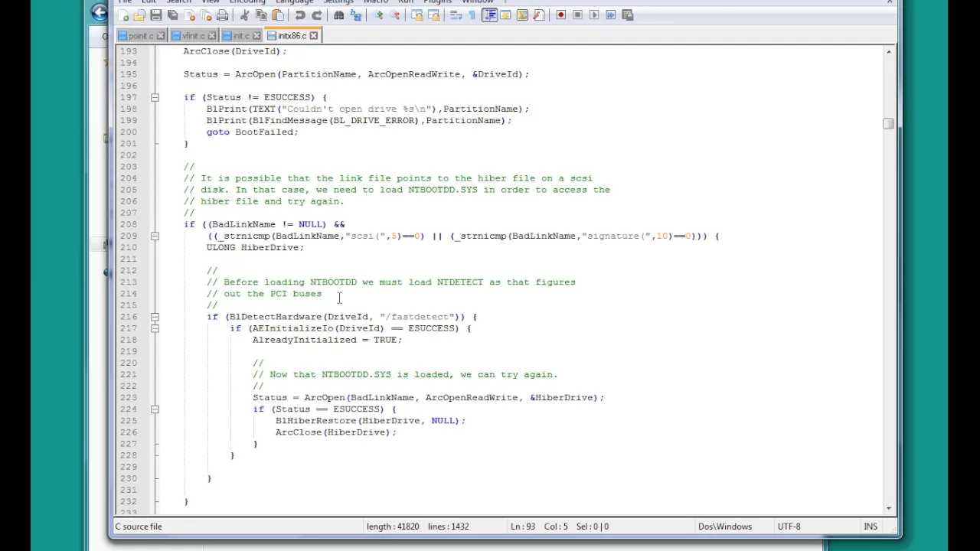Viewport: 980px width, 551px height.
Task: Toggle word wrap via the toolbar
Action: [456, 15]
